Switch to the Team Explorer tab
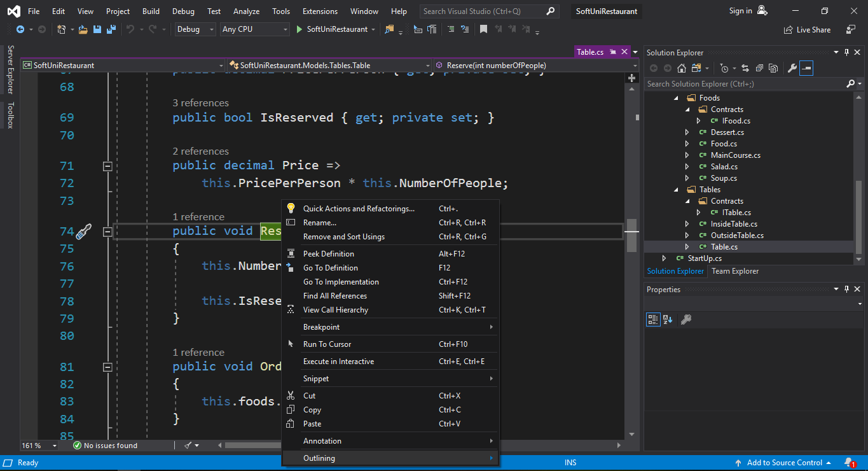 coord(734,271)
